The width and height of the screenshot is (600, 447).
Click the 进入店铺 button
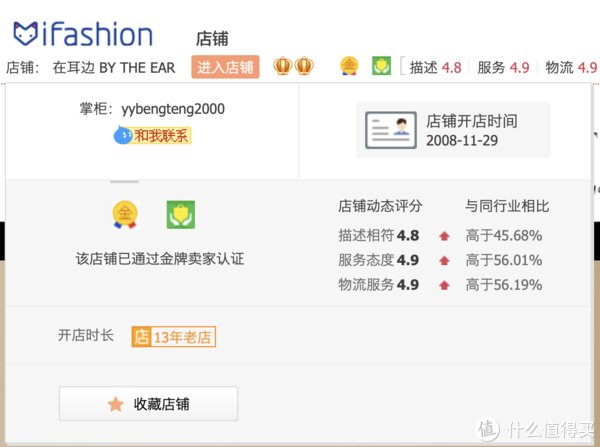coord(225,67)
